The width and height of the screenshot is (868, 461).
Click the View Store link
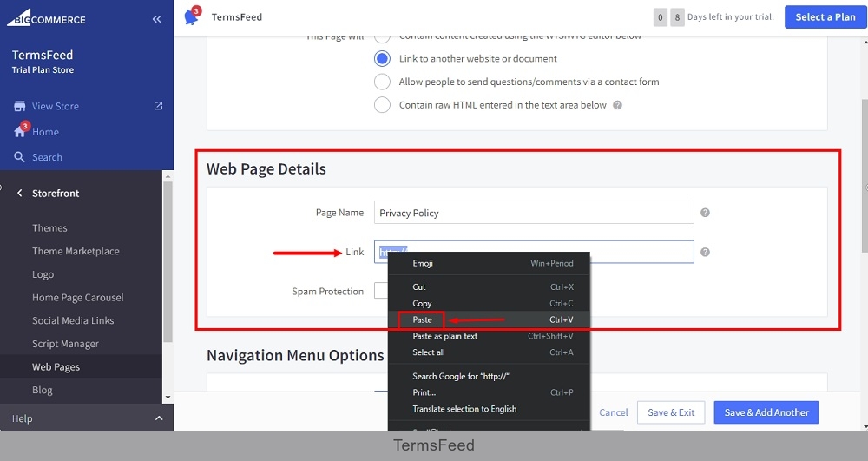tap(56, 106)
